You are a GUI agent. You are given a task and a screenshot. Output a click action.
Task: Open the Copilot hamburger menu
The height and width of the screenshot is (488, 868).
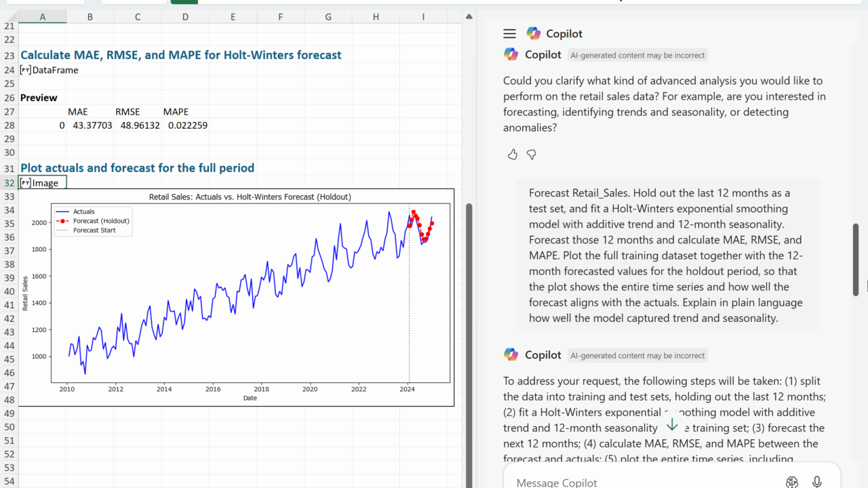(509, 34)
